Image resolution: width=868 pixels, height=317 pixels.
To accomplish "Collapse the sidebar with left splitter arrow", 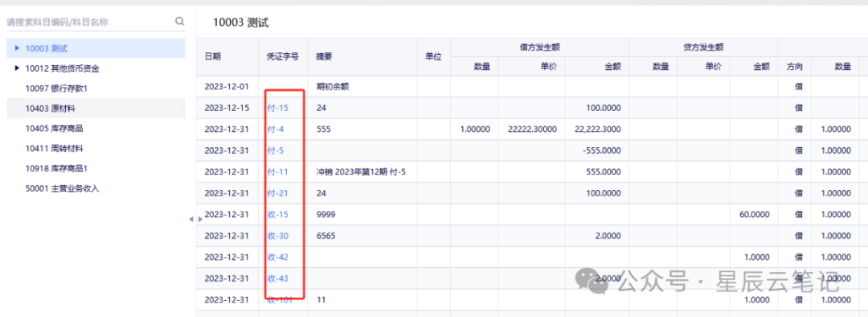I will (x=191, y=220).
